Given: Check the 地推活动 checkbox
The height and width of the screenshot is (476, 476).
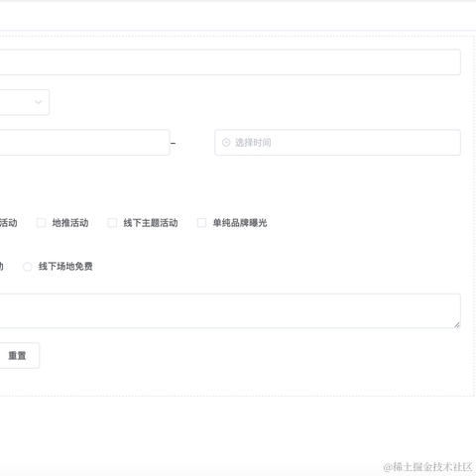Looking at the screenshot, I should (x=41, y=223).
